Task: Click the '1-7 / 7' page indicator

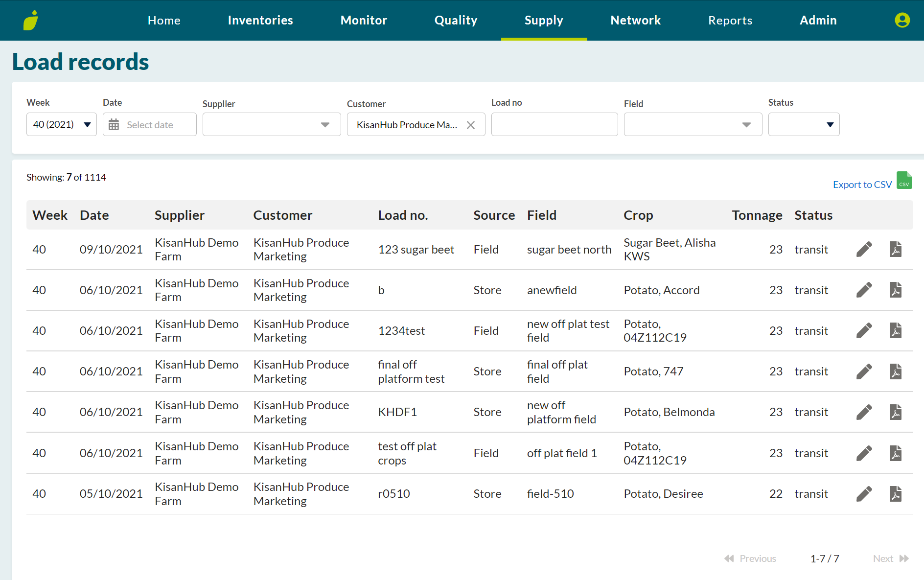Action: click(825, 558)
